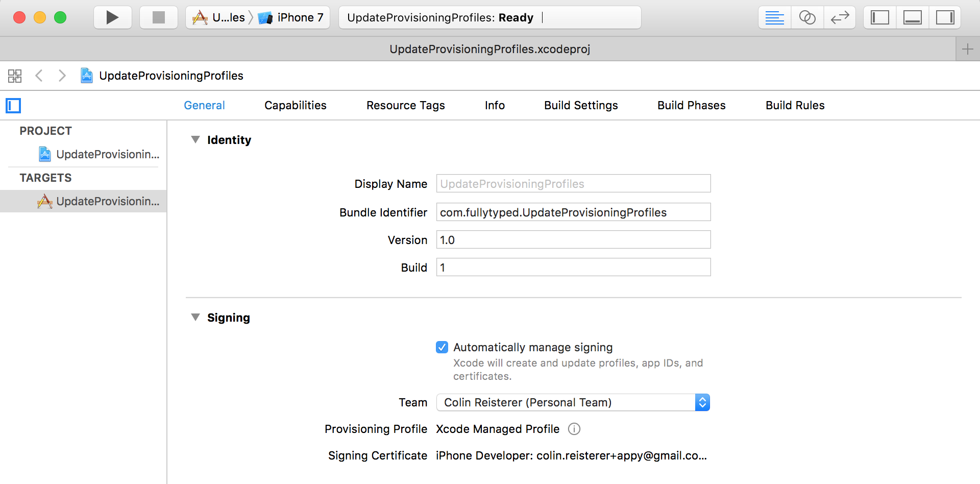Open the scheme selector U...les
Image resolution: width=980 pixels, height=484 pixels.
click(219, 17)
